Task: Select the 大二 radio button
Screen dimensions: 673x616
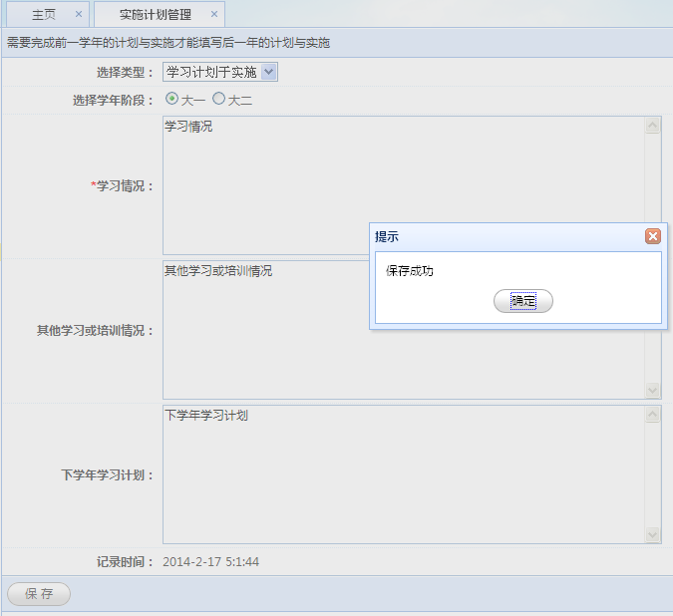Action: [218, 99]
